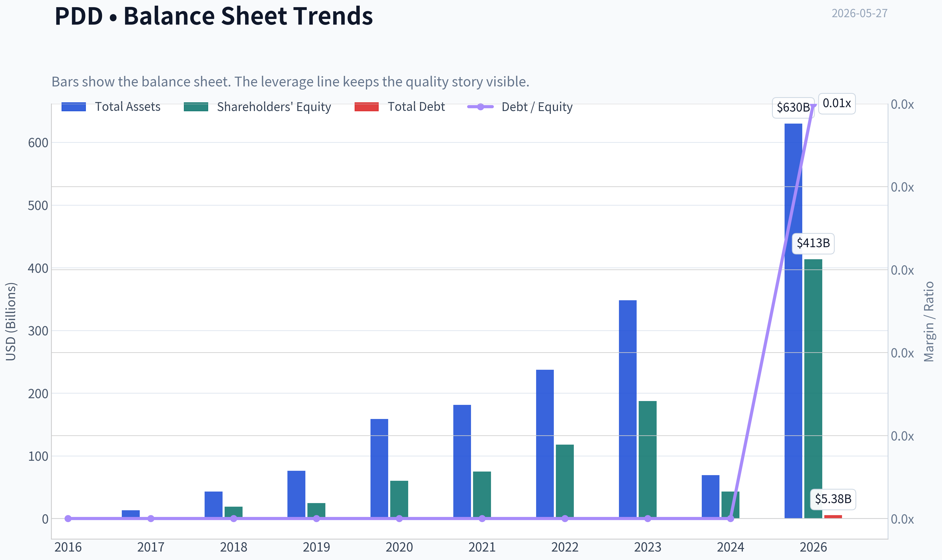This screenshot has height=560, width=942.
Task: Toggle the Total Debt legend entry
Action: [x=400, y=107]
